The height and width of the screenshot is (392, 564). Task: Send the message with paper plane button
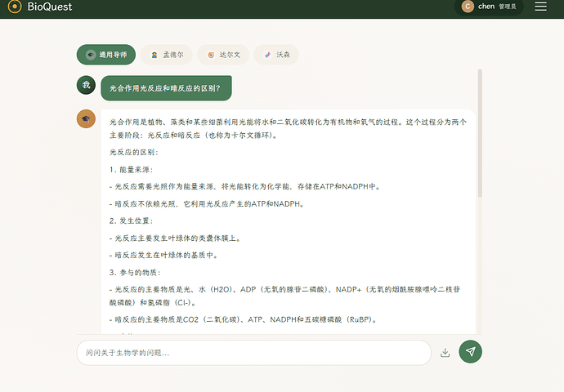tap(470, 352)
